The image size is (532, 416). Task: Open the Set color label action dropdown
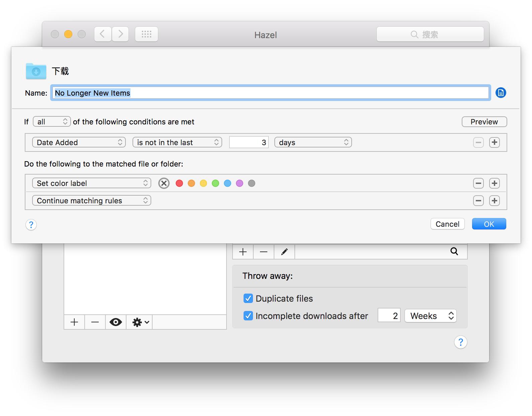91,183
